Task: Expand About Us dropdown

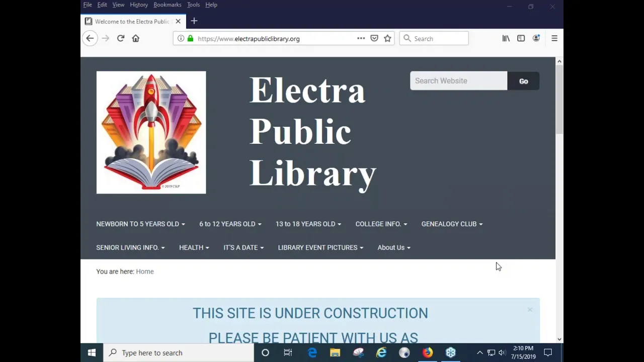Action: tap(394, 247)
